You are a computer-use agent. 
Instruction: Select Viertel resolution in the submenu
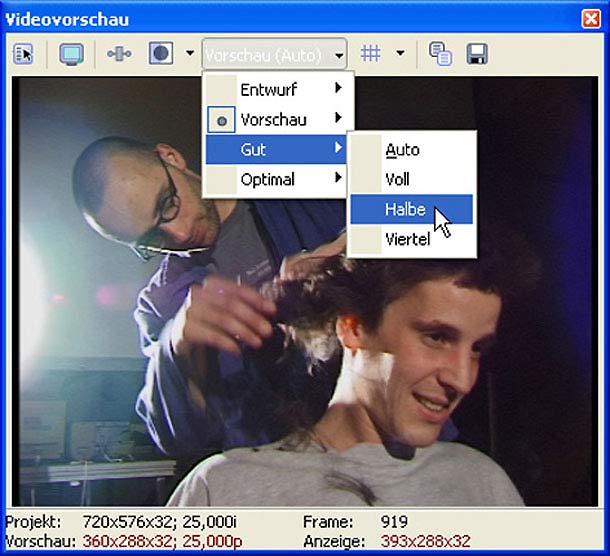(408, 239)
